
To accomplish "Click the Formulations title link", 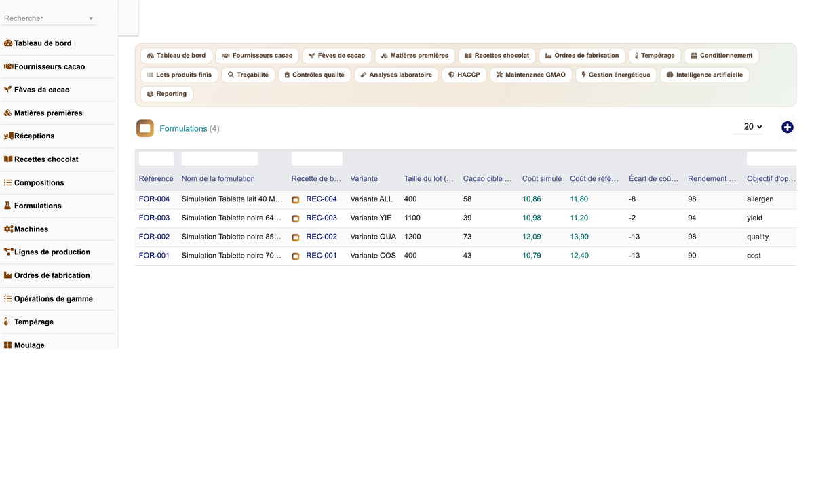I will [183, 128].
